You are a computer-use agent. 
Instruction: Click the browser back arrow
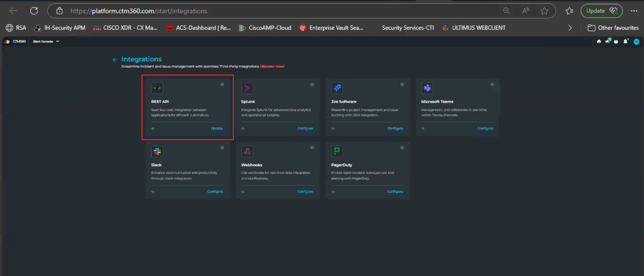tap(14, 11)
